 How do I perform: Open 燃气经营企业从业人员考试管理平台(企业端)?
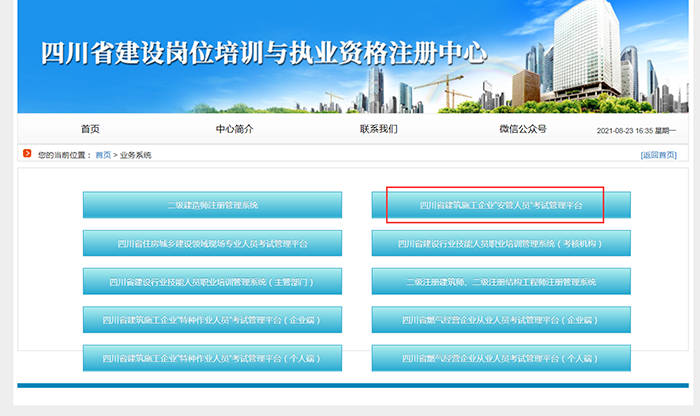(500, 320)
